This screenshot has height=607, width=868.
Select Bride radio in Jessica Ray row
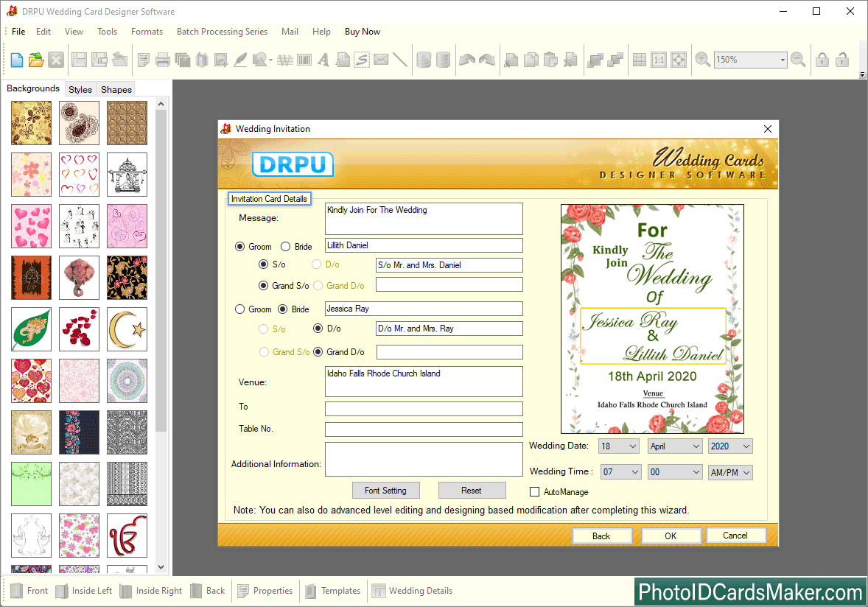click(x=283, y=309)
